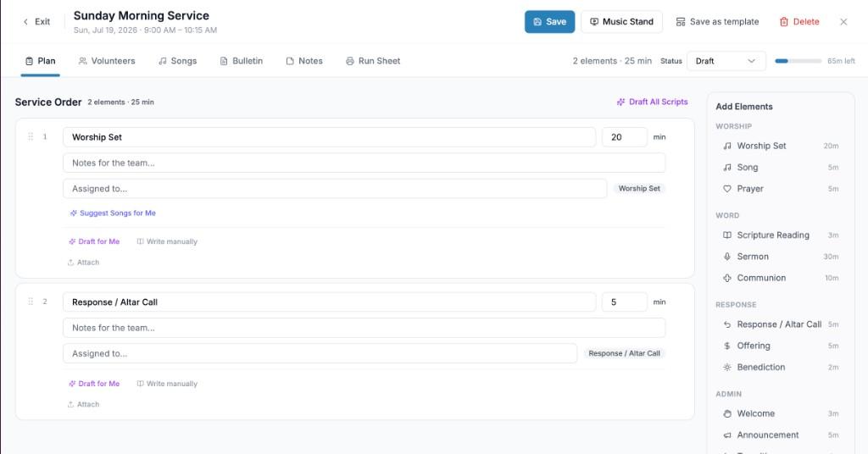
Task: Add a Song element
Action: tap(781, 167)
